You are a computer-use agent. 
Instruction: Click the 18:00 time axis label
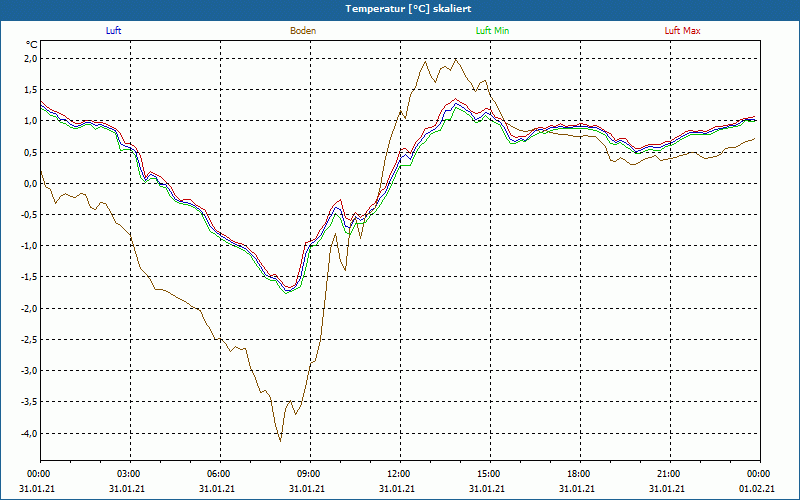click(x=581, y=474)
